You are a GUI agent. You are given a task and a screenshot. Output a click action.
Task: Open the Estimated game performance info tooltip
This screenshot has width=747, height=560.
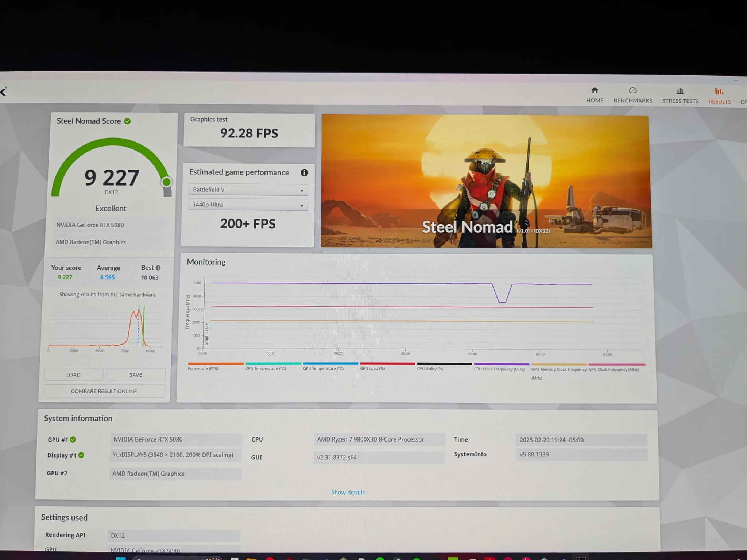[x=305, y=173]
